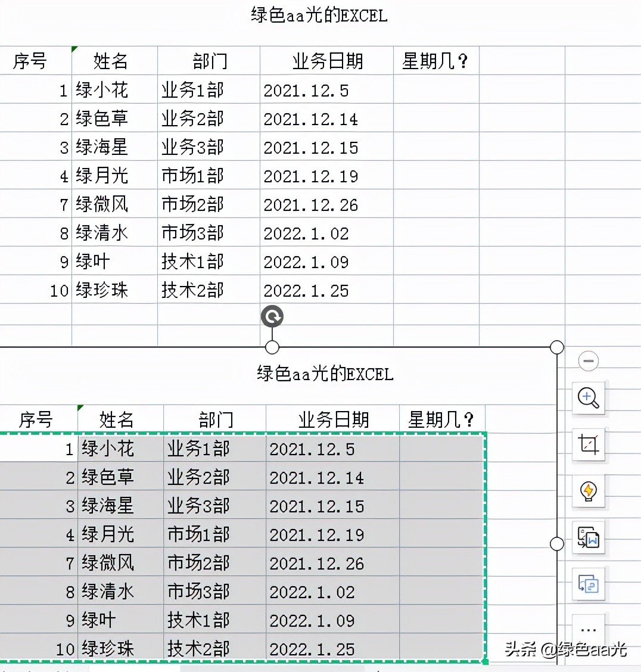The image size is (641, 672).
Task: Click 星期几？ header inside the pasted picture
Action: tap(441, 419)
